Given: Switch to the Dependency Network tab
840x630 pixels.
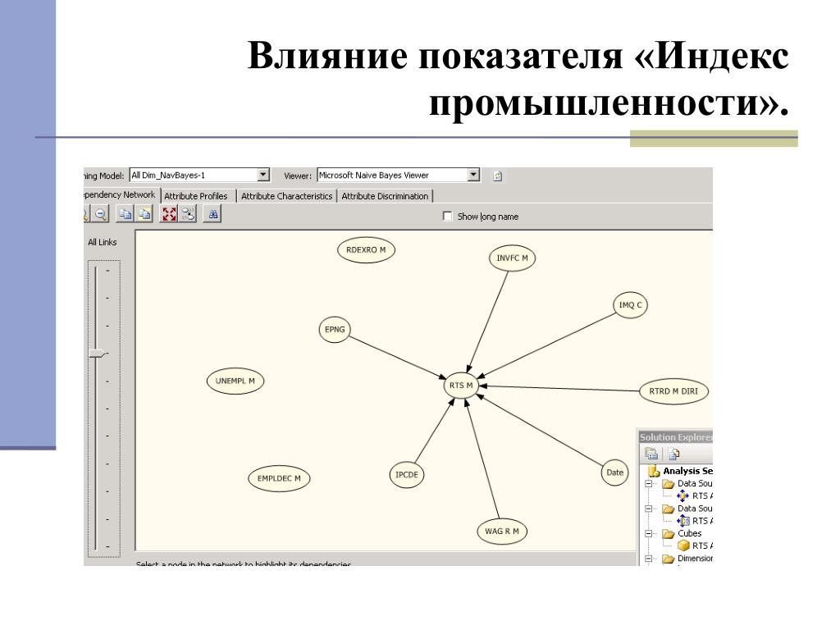Looking at the screenshot, I should [x=121, y=195].
